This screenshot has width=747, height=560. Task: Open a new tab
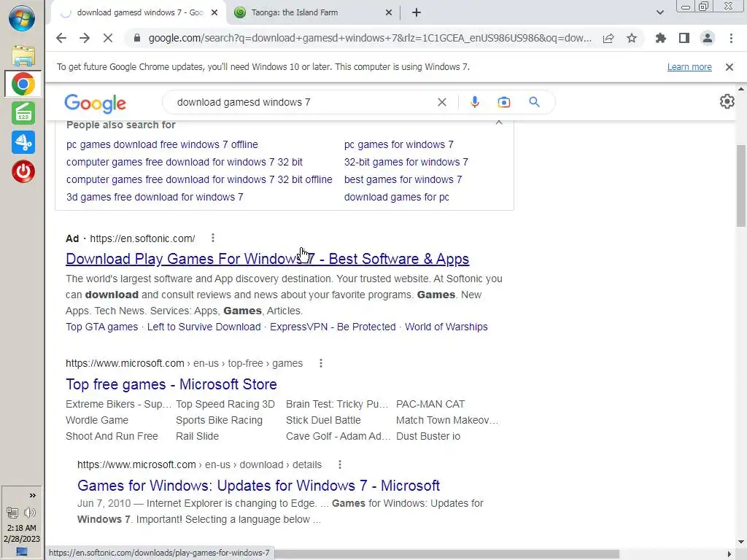[x=417, y=12]
